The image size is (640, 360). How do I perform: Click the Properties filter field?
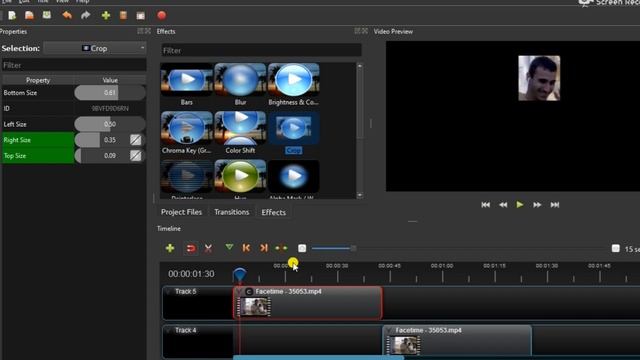[73, 65]
